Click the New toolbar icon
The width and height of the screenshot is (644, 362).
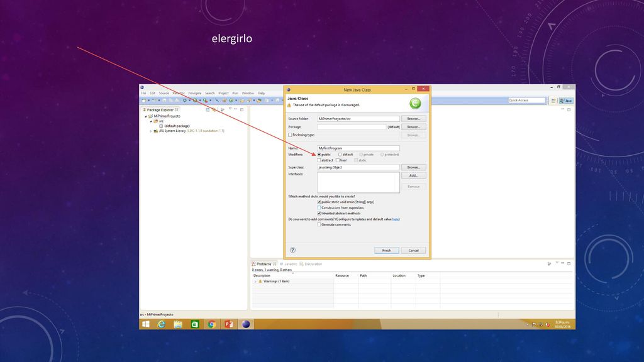click(x=143, y=101)
